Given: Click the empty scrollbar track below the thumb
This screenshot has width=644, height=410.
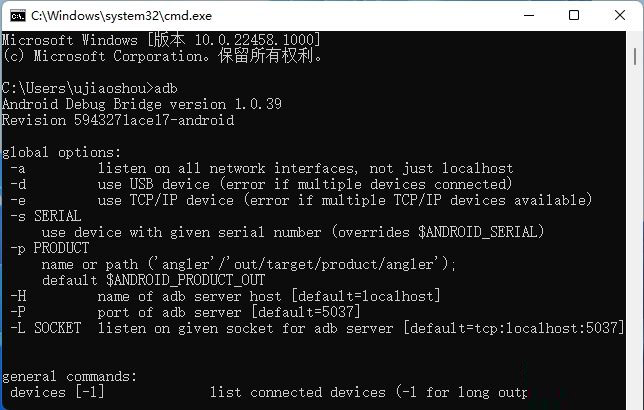Looking at the screenshot, I should 636,250.
